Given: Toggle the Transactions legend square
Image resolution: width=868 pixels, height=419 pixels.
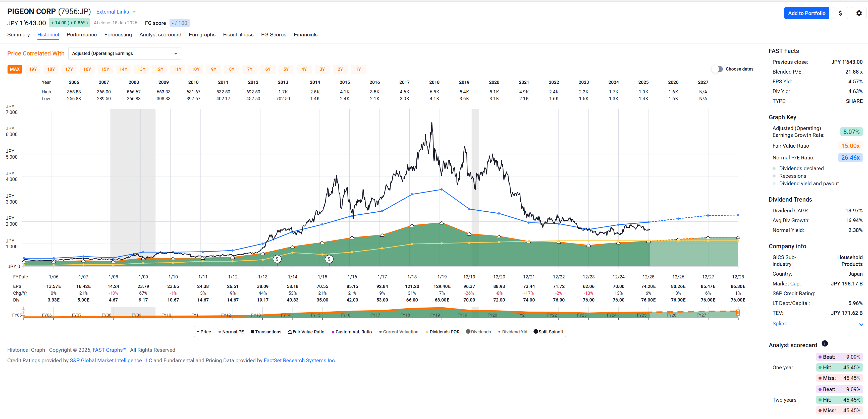Looking at the screenshot, I should [x=252, y=332].
